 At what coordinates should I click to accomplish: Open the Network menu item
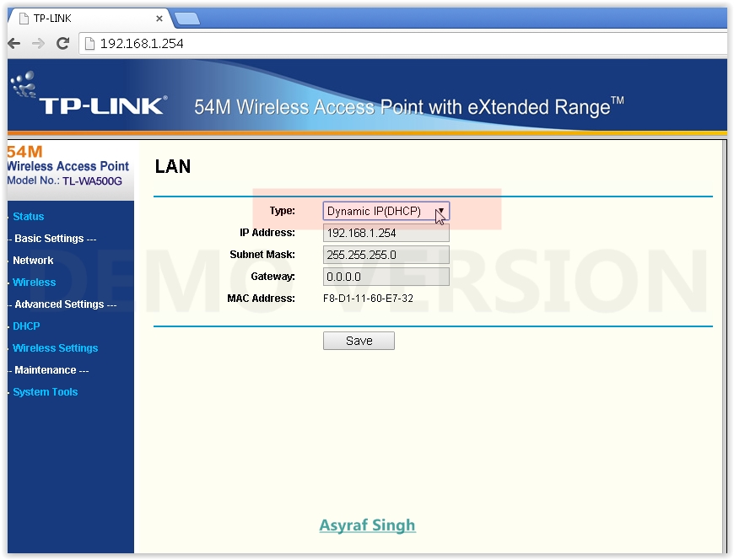[33, 261]
